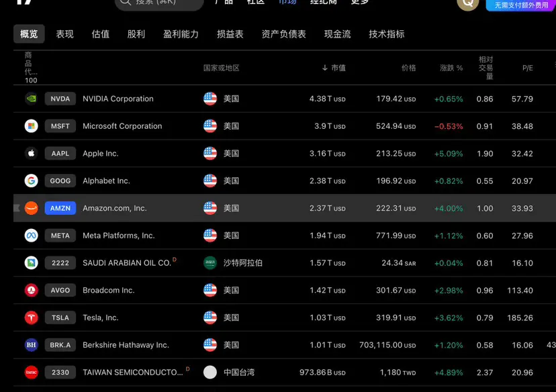556x392 pixels.
Task: Open the AMZN ticker symbol
Action: click(x=60, y=208)
